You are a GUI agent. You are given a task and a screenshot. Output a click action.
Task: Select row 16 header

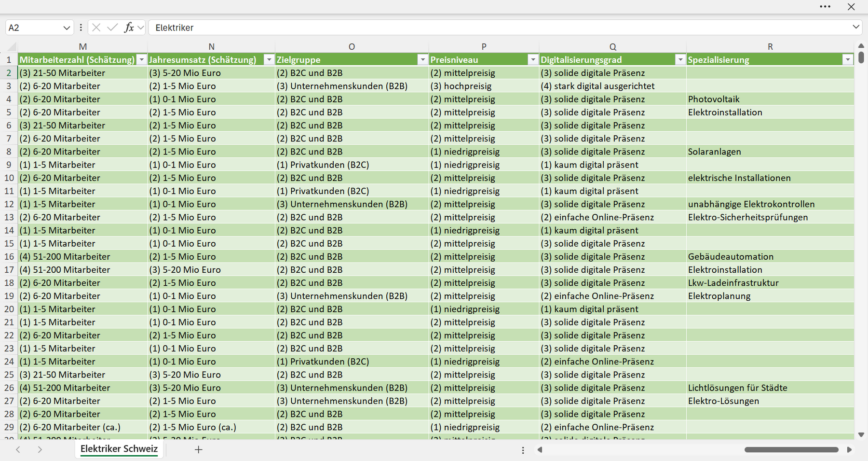[x=9, y=257]
